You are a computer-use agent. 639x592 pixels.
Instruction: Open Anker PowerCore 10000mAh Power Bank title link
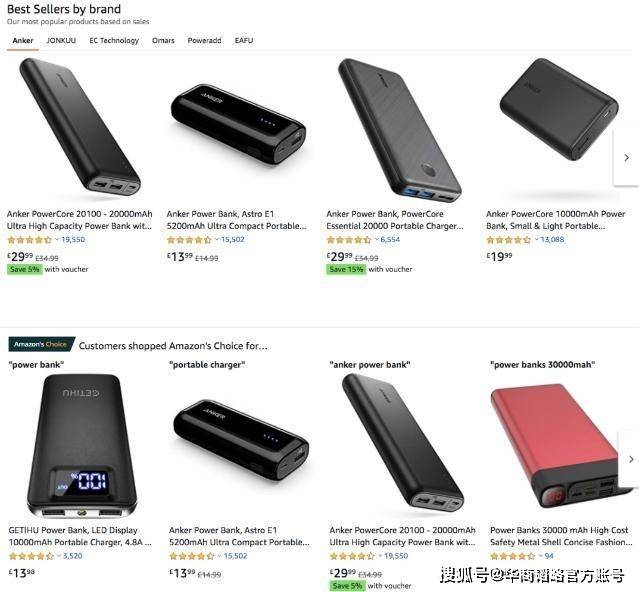555,220
